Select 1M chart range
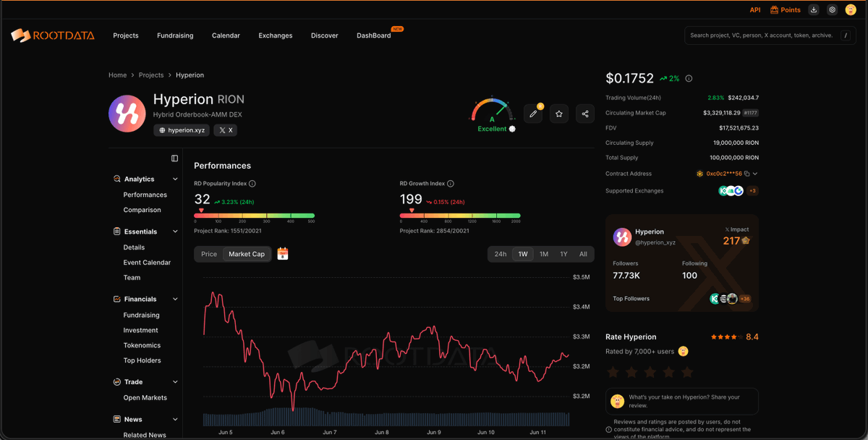Image resolution: width=868 pixels, height=440 pixels. pos(544,254)
